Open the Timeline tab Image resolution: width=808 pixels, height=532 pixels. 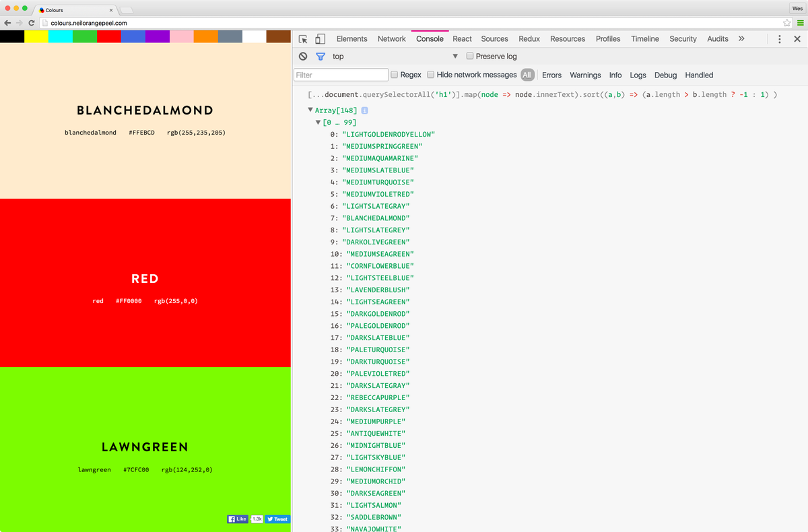point(645,39)
